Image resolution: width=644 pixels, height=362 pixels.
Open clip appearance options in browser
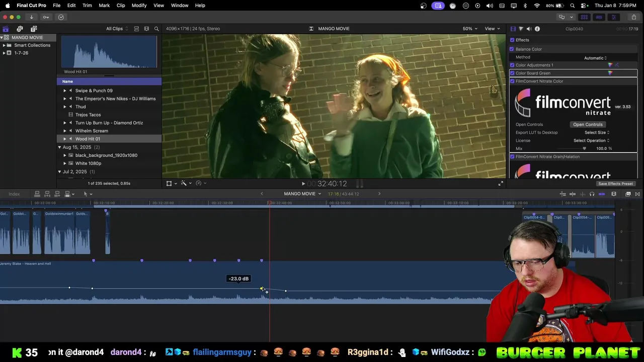[x=146, y=29]
